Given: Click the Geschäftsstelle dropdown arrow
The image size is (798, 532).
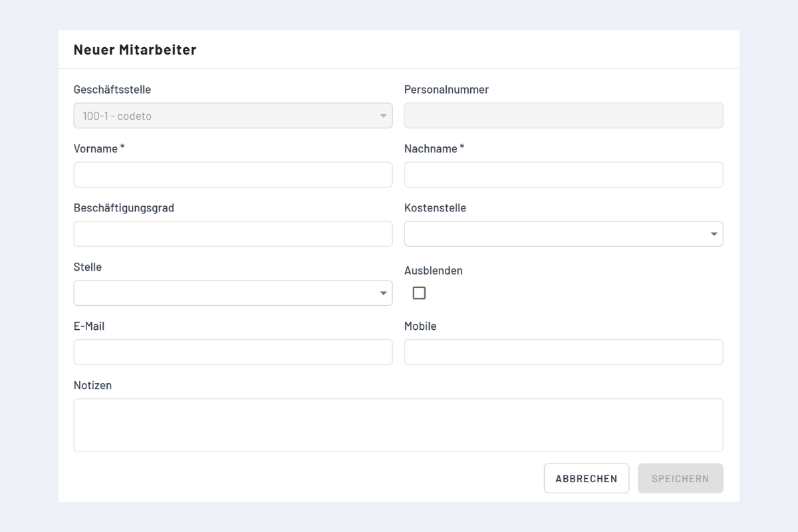Looking at the screenshot, I should [x=383, y=116].
